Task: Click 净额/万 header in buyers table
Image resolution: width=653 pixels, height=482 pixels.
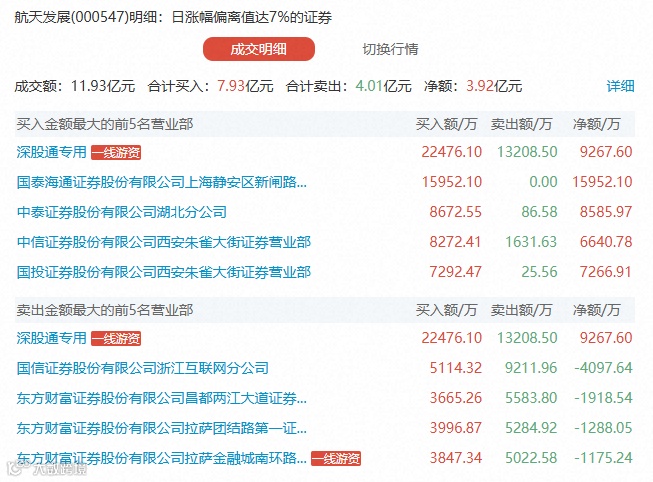Action: click(596, 124)
